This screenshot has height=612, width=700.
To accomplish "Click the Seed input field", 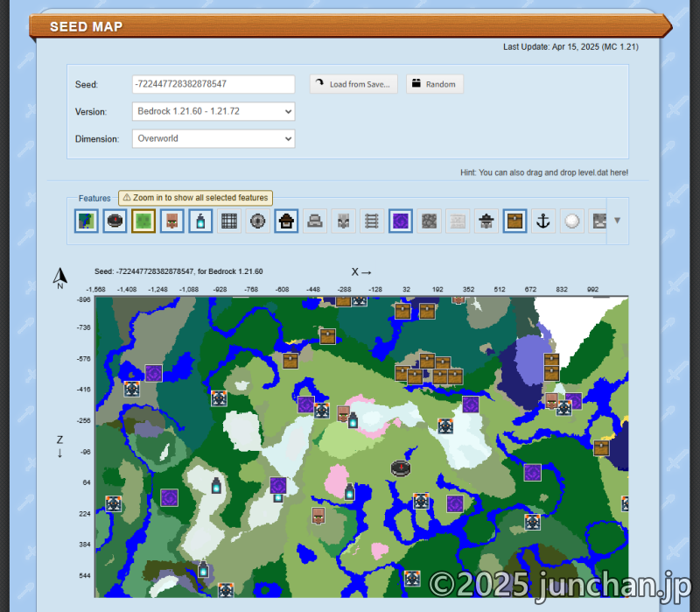I will [x=213, y=84].
